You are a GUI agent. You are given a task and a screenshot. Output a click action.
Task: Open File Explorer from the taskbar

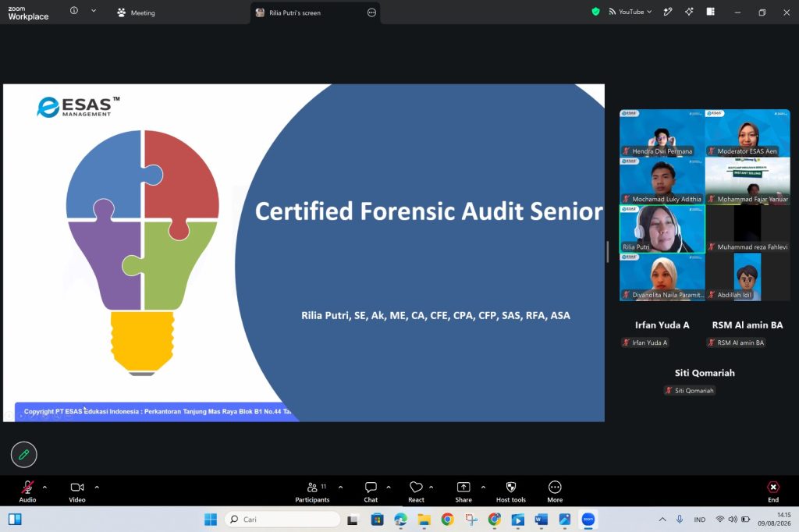pos(424,520)
